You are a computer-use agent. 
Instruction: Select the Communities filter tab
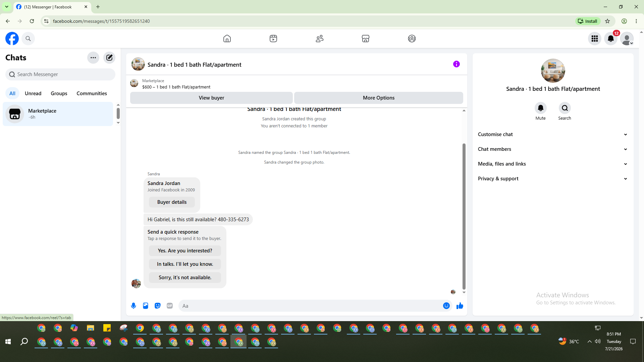click(x=92, y=94)
